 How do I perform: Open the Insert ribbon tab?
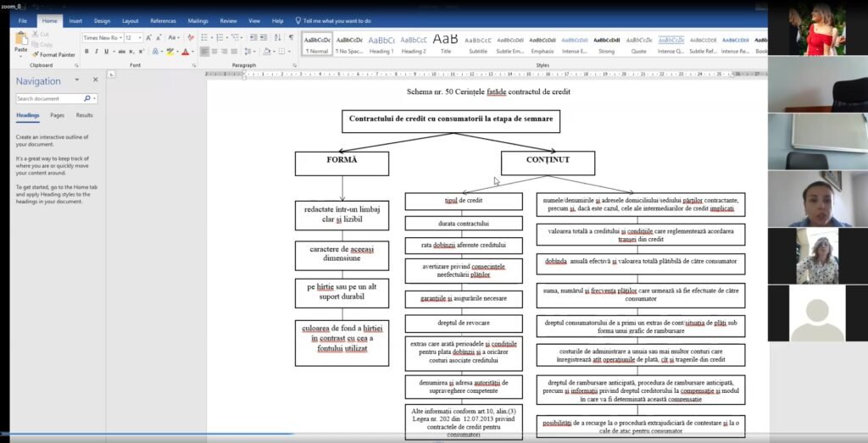(x=75, y=21)
